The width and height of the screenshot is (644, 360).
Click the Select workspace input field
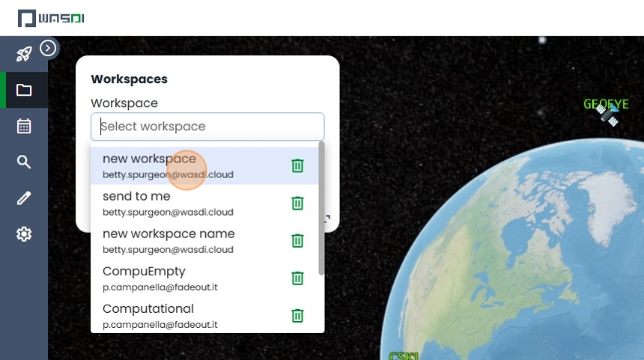pos(207,126)
